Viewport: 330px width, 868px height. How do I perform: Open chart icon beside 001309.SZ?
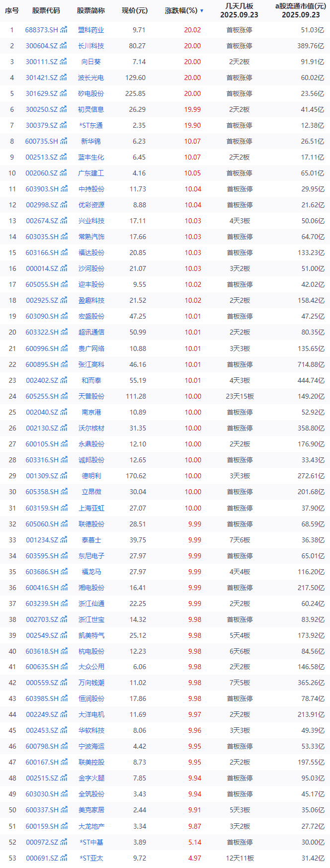(x=63, y=476)
